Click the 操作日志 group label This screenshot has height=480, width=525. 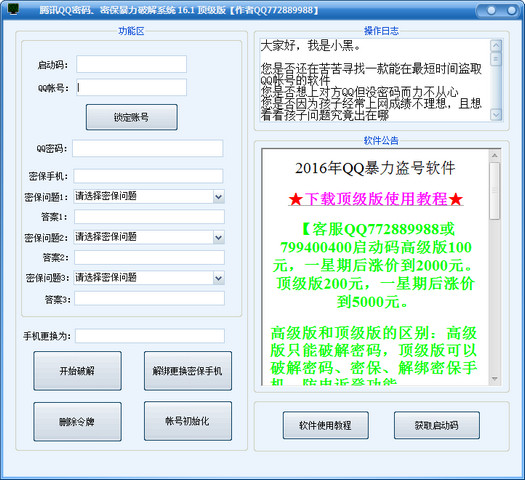[x=381, y=31]
